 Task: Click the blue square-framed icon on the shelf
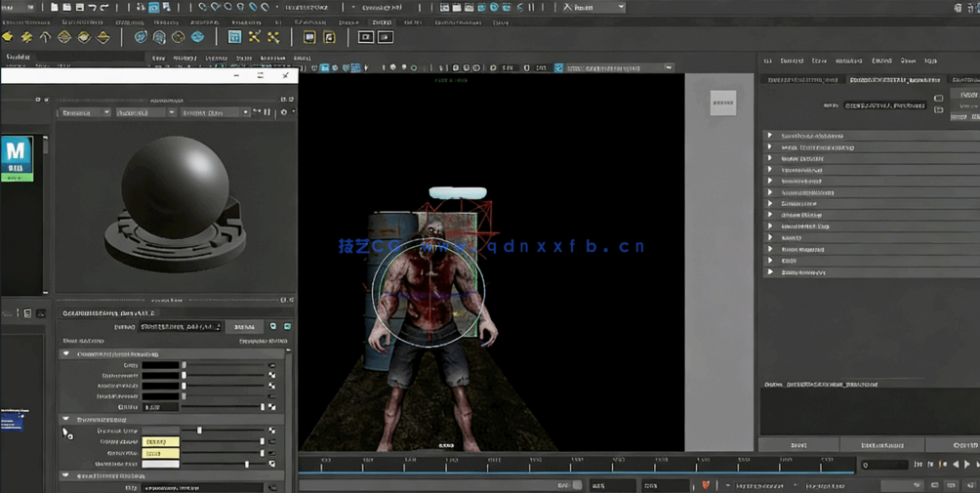pos(234,37)
